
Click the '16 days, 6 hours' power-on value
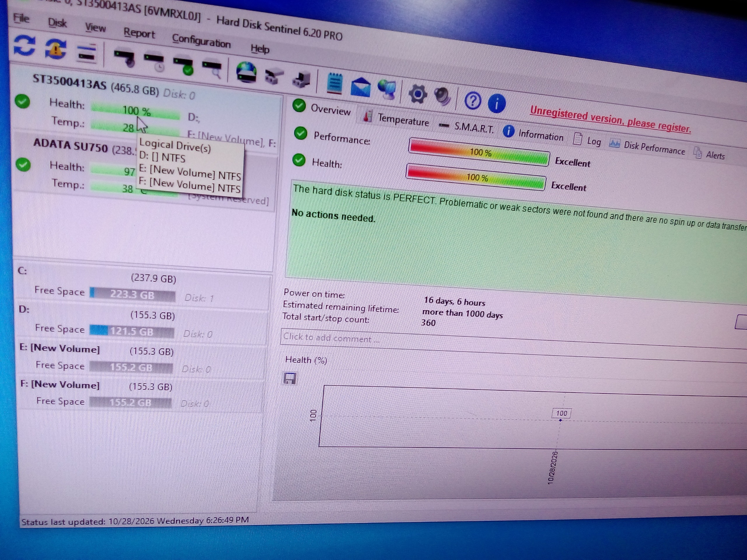[455, 301]
